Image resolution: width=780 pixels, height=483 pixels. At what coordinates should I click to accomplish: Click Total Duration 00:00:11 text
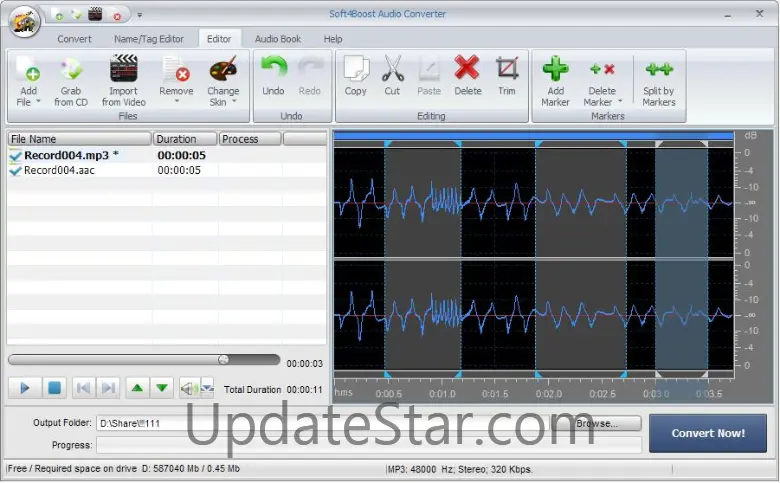coord(273,389)
